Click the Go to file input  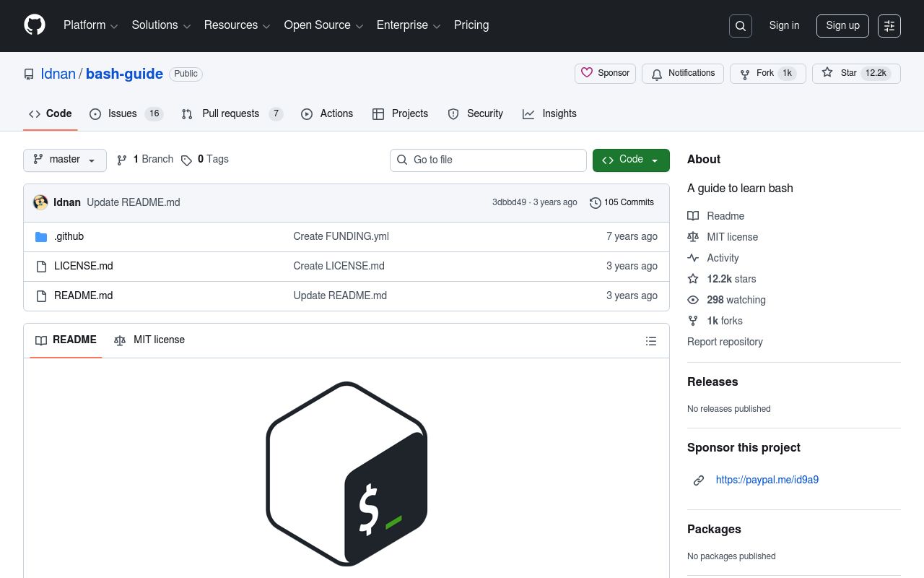tap(488, 160)
